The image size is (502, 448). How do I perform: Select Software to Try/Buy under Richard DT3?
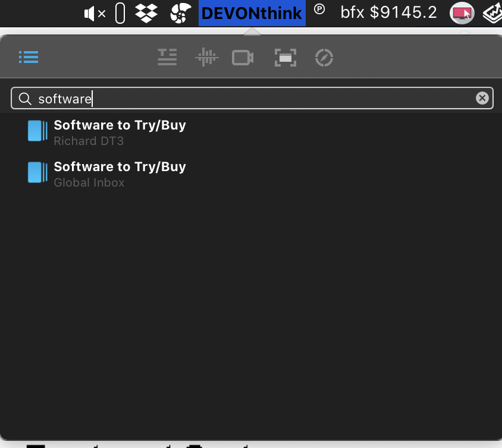click(120, 125)
